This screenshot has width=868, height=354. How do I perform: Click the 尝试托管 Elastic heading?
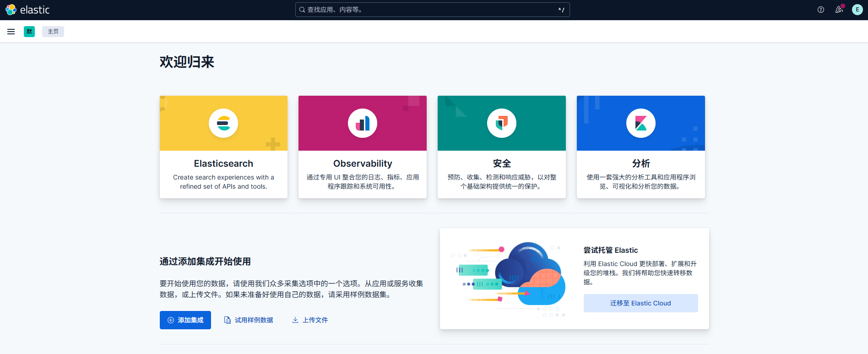coord(611,250)
